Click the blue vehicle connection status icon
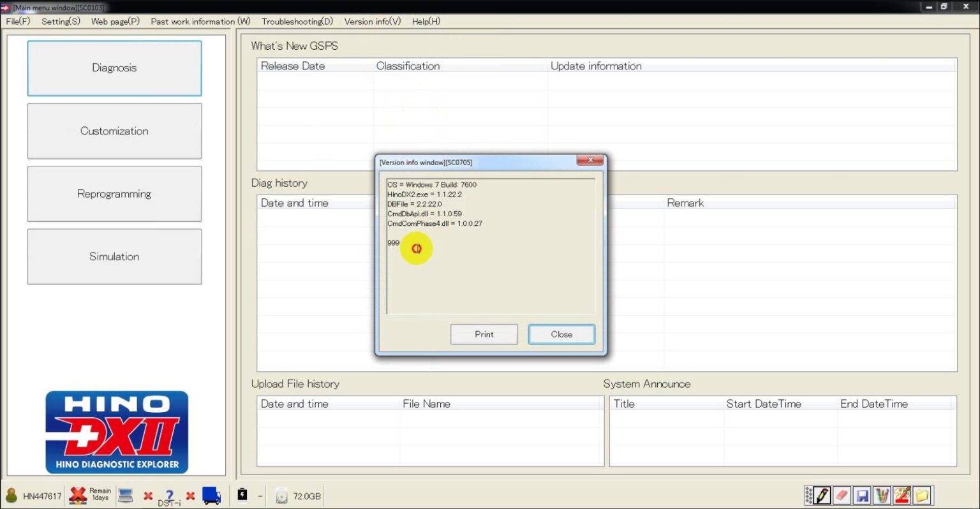 pos(211,495)
